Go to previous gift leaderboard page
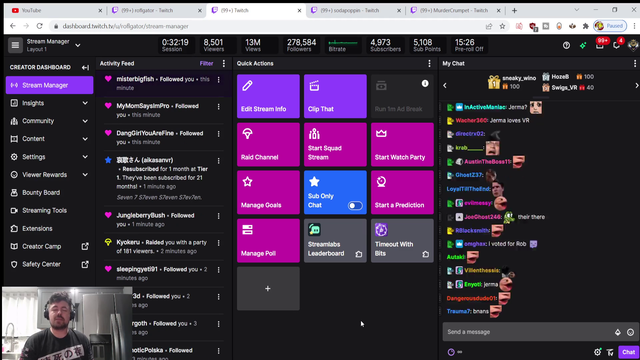This screenshot has width=640, height=360. coord(445,85)
